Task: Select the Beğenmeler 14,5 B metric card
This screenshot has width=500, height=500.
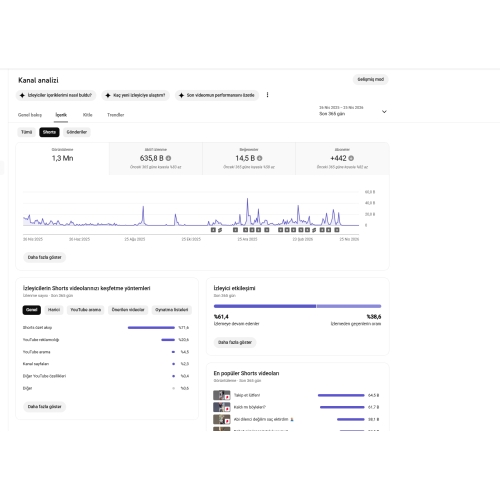Action: pos(249,159)
